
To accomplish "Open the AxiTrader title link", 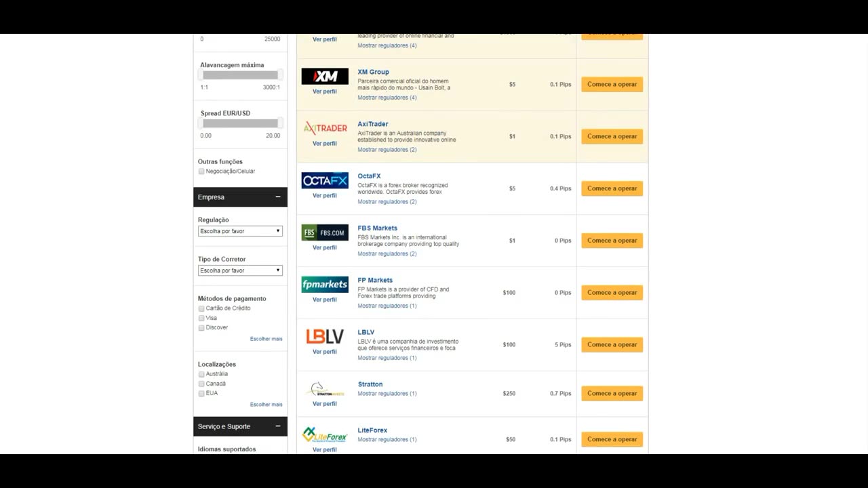I will [x=373, y=124].
